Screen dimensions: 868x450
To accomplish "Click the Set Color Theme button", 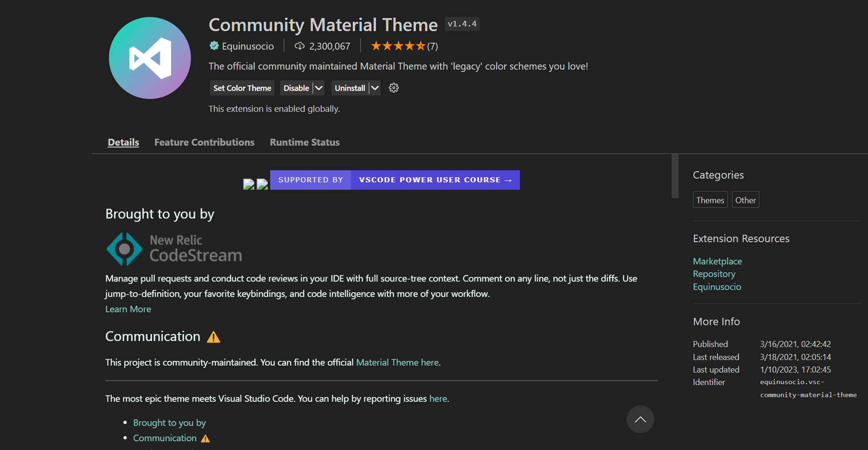I will click(242, 88).
